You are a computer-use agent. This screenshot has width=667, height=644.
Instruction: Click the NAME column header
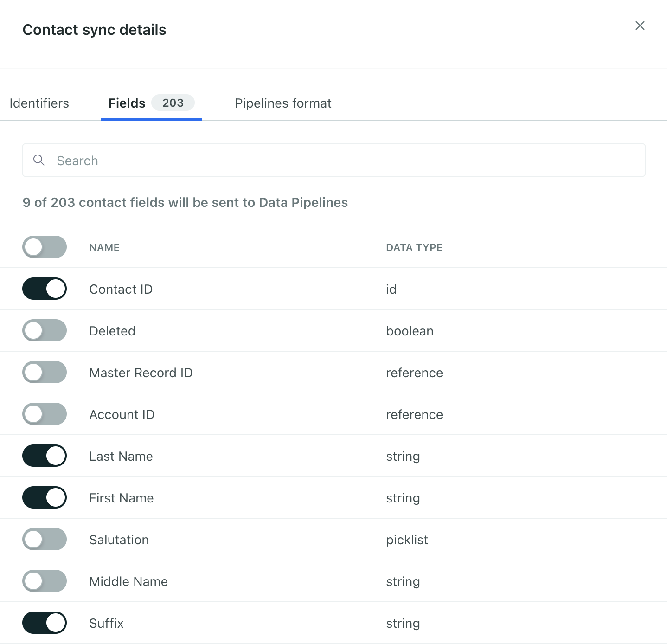104,247
